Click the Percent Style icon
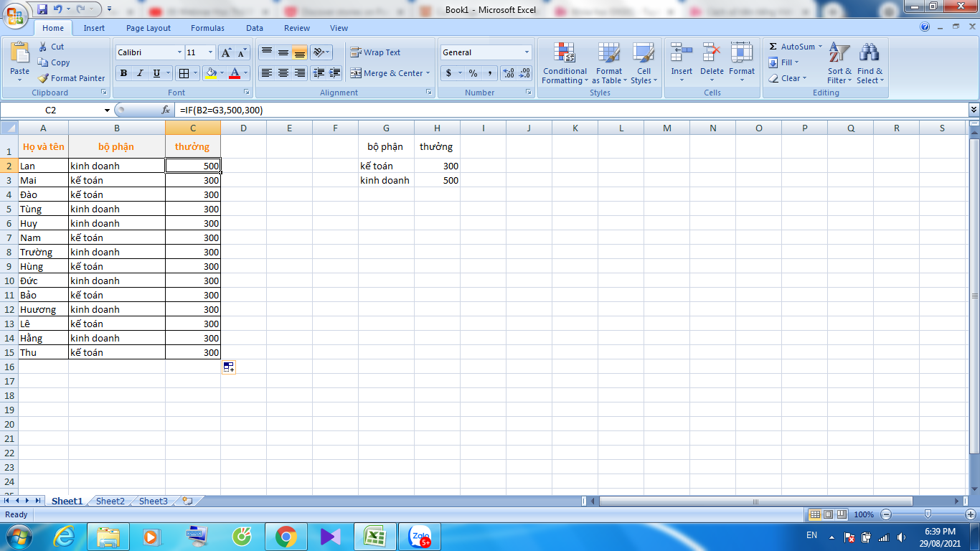The height and width of the screenshot is (551, 980). (473, 73)
